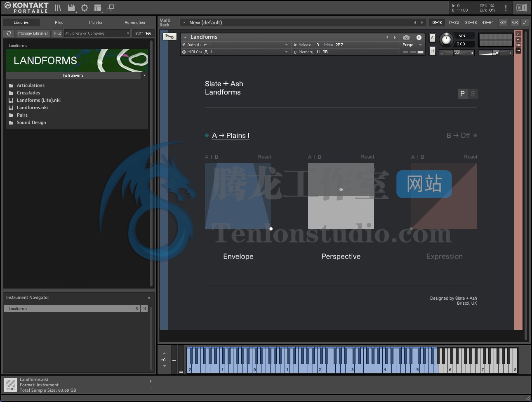
Task: Open the Landforms instrument name dropdown
Action: click(185, 37)
